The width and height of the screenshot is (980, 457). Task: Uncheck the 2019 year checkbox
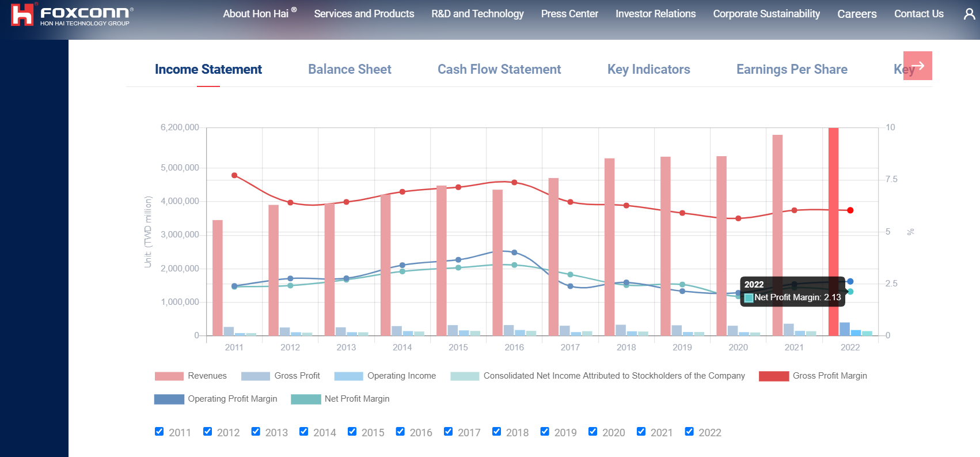coord(545,432)
